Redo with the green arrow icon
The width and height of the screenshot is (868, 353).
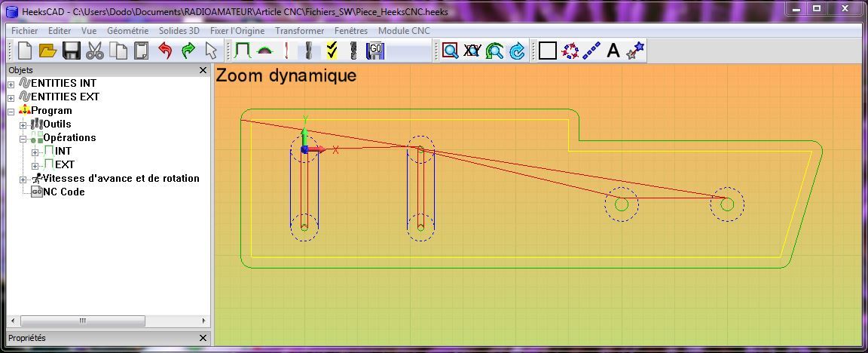coord(188,51)
